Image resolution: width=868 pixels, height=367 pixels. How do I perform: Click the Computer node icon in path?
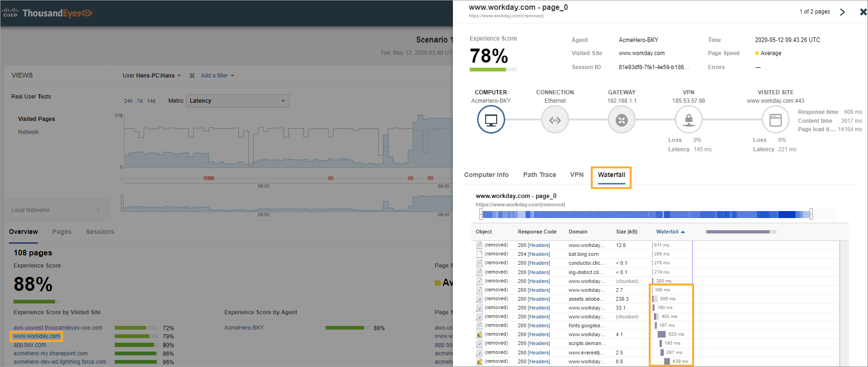pyautogui.click(x=491, y=120)
